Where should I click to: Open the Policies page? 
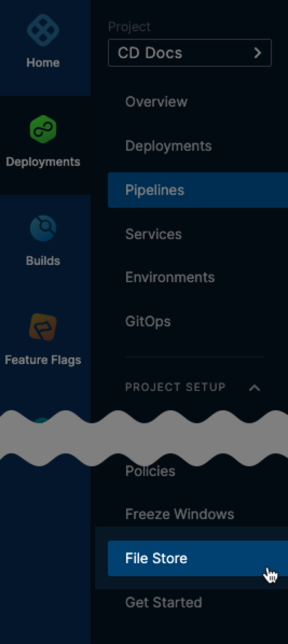[x=150, y=472]
